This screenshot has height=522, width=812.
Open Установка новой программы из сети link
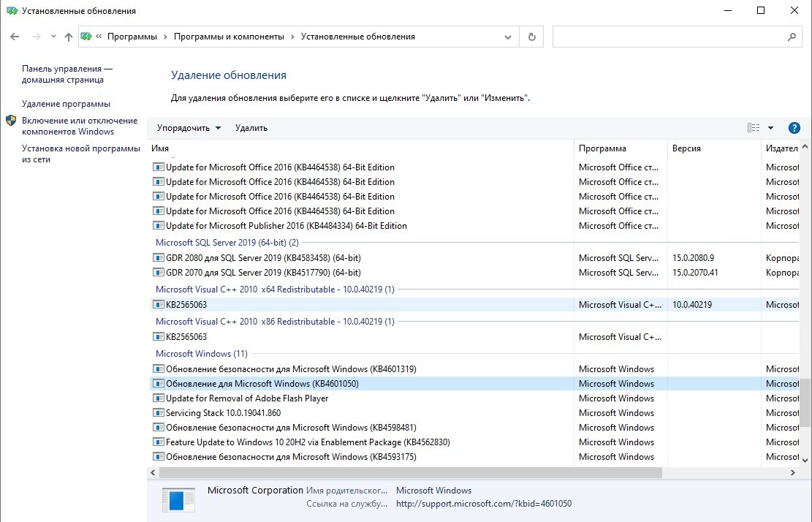pyautogui.click(x=81, y=154)
